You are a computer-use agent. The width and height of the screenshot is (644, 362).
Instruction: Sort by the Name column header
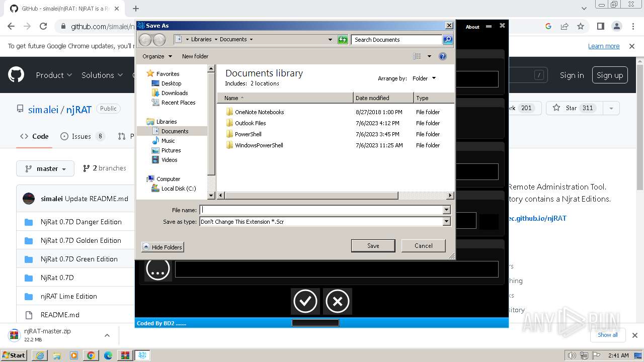(285, 98)
